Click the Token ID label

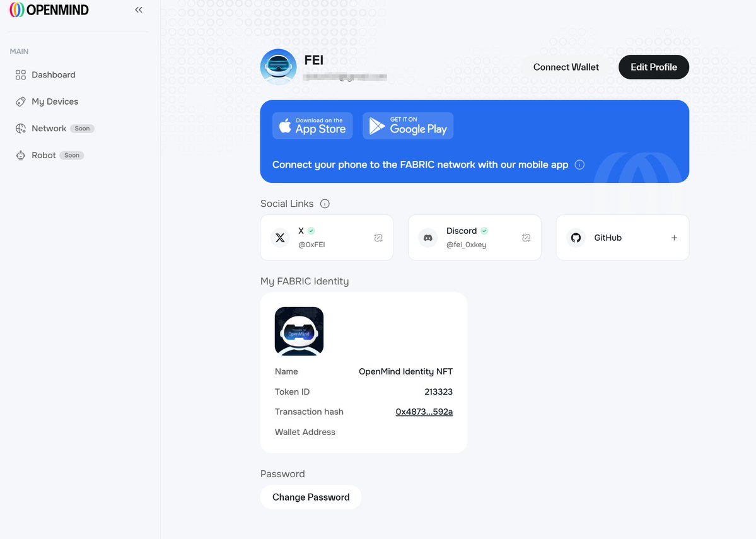(292, 392)
